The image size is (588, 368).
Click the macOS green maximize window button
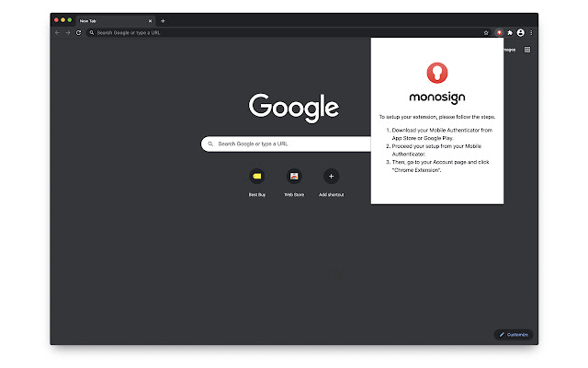[x=70, y=20]
